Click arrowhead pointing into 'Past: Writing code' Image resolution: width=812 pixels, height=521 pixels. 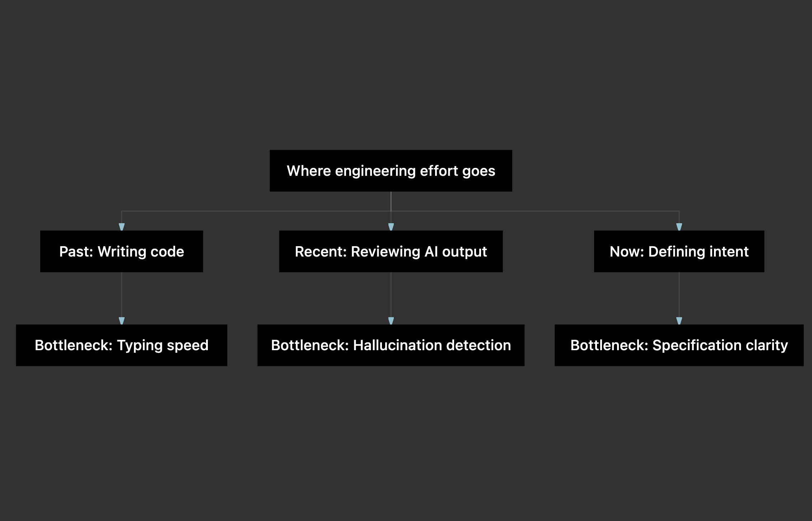pyautogui.click(x=122, y=227)
